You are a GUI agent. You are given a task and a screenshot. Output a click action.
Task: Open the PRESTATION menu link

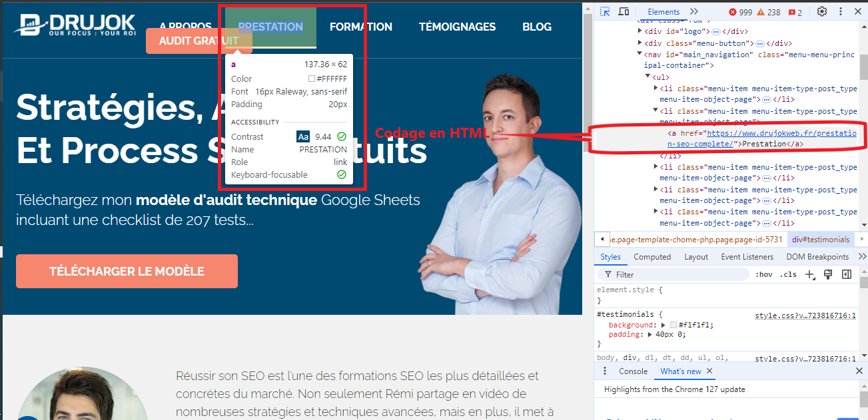point(270,27)
